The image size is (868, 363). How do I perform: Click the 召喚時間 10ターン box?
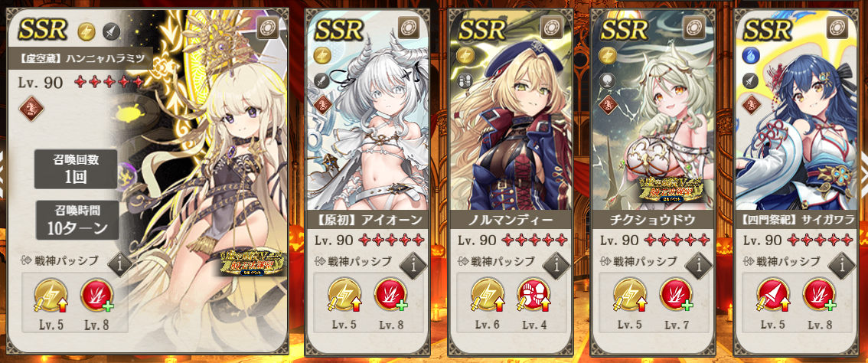77,220
